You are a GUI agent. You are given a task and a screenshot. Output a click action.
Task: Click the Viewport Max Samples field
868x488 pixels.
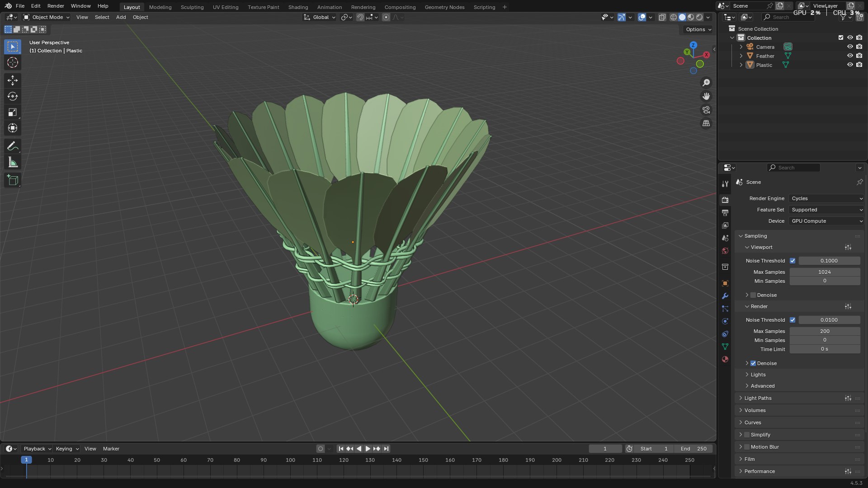point(825,272)
